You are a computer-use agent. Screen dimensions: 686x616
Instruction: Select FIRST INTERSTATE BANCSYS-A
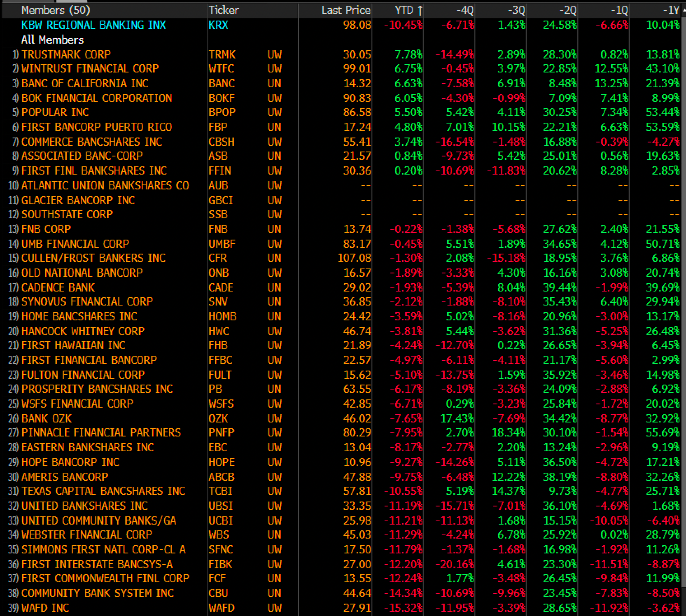(97, 564)
